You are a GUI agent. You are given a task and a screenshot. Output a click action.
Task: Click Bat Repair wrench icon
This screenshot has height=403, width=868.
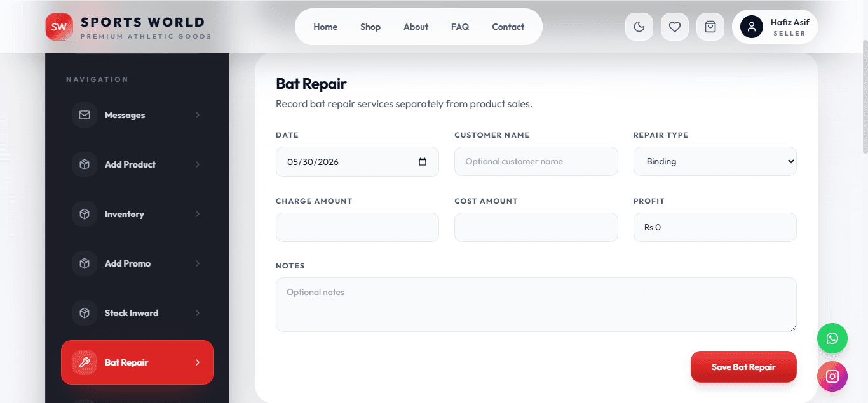click(85, 362)
